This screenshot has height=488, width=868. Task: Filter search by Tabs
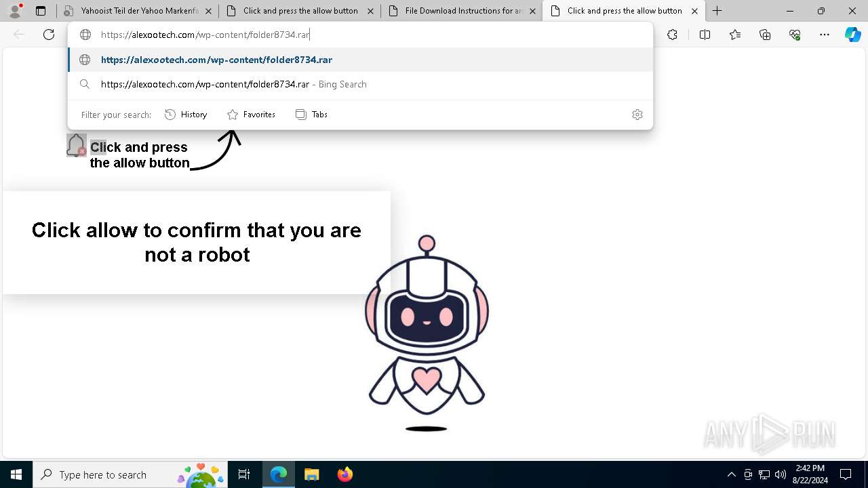point(312,115)
